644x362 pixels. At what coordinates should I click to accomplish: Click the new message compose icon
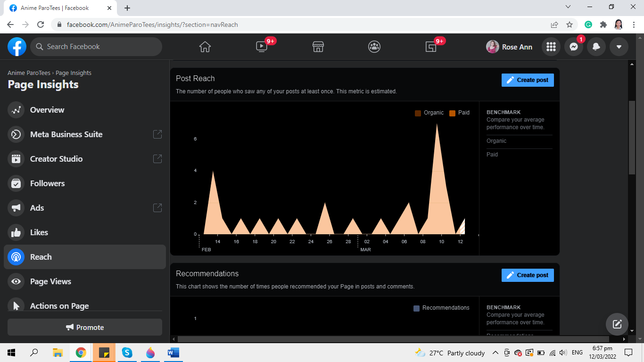pyautogui.click(x=617, y=324)
